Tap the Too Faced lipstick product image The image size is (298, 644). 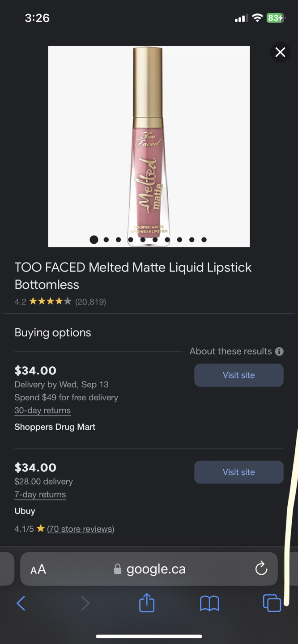(x=149, y=147)
